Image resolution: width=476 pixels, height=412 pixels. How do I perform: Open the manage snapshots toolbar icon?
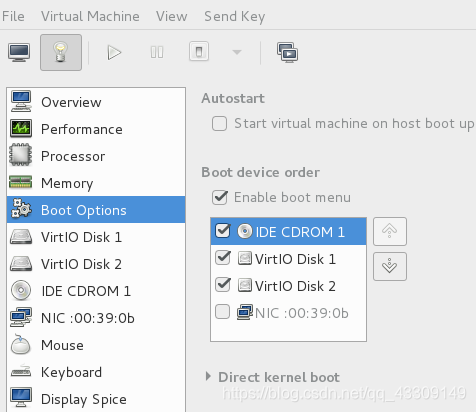tap(287, 52)
